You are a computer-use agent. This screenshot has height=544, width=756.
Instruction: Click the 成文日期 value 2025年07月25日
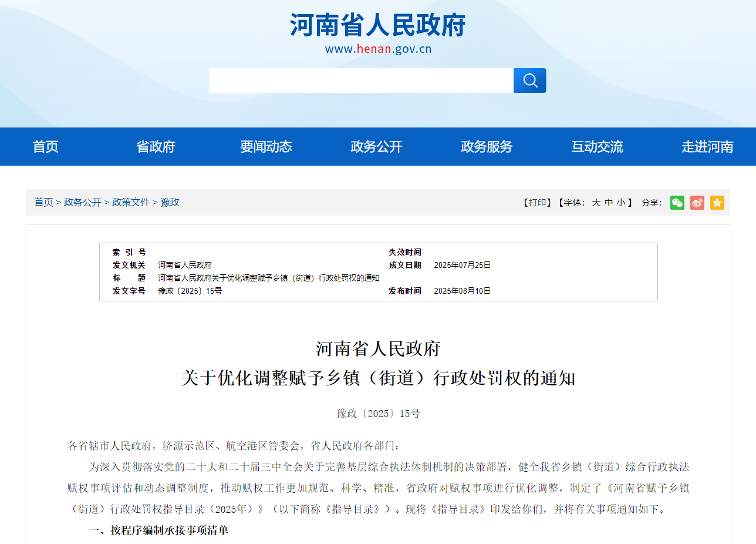tap(462, 266)
